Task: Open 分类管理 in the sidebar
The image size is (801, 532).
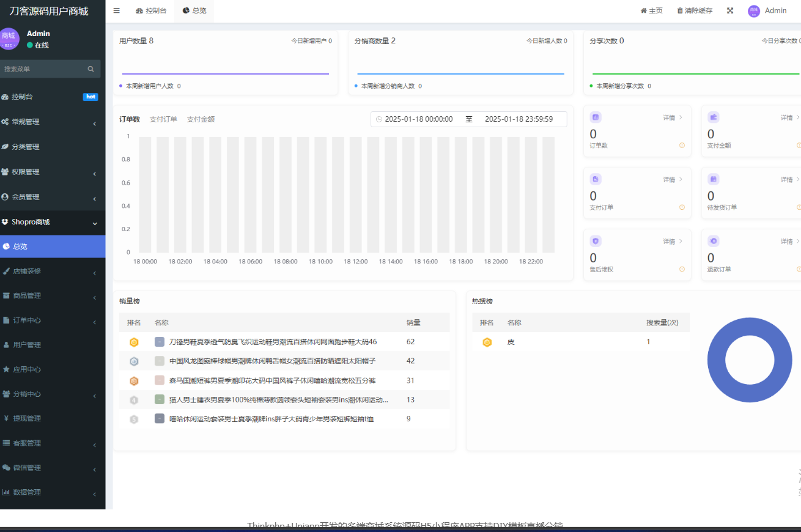Action: point(53,147)
